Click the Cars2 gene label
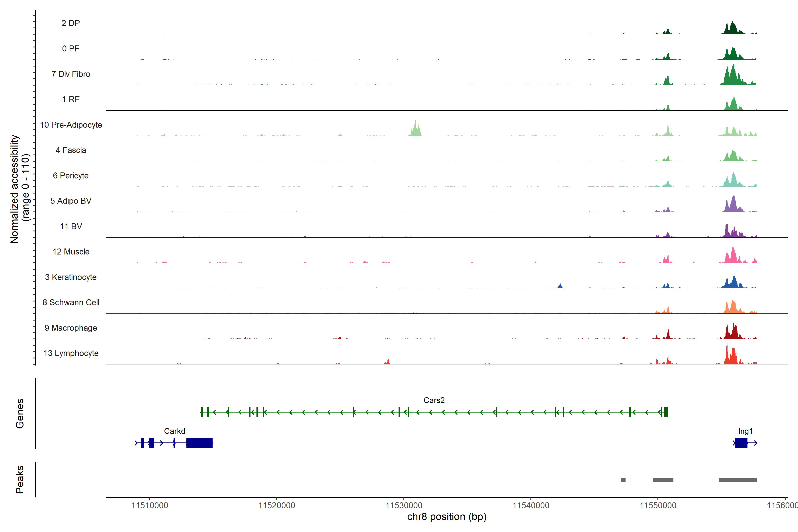 point(434,400)
